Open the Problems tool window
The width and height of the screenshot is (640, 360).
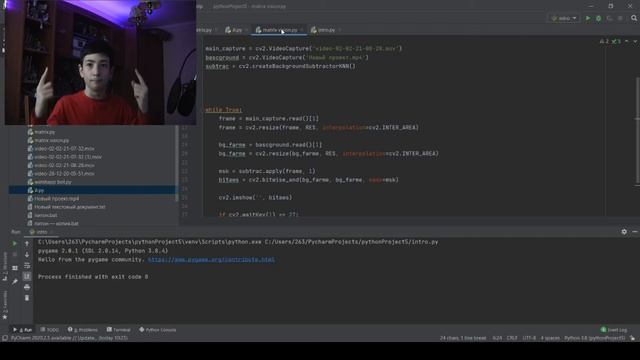point(83,330)
